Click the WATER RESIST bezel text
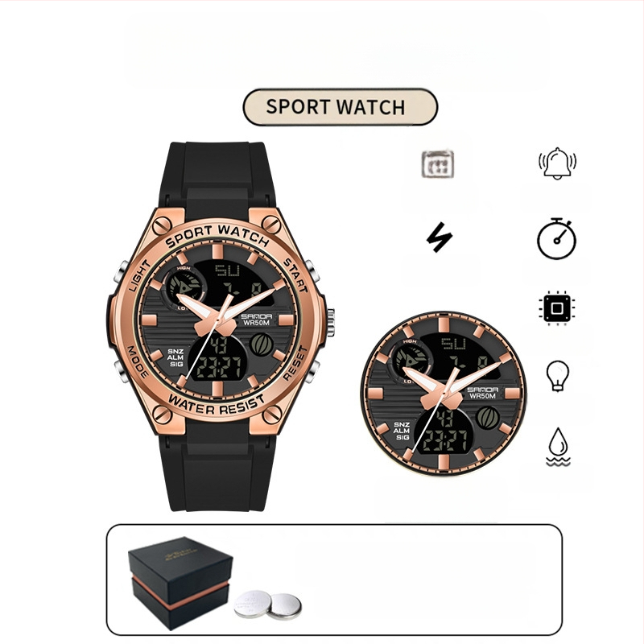 pos(217,405)
